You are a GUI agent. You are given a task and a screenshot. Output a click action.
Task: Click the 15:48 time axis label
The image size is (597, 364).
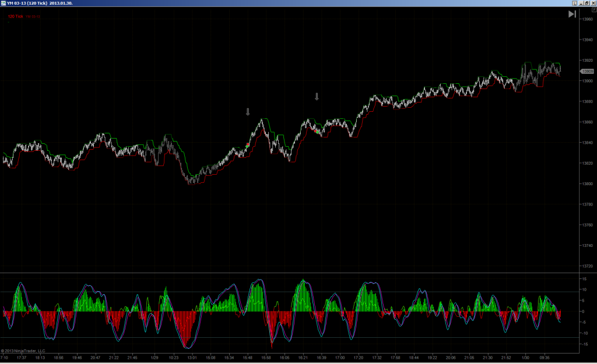coord(247,358)
